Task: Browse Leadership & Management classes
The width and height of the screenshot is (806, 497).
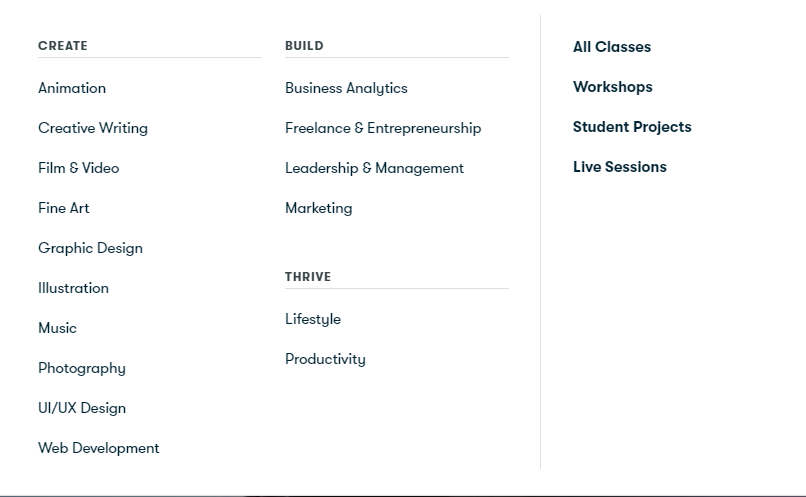Action: 374,168
